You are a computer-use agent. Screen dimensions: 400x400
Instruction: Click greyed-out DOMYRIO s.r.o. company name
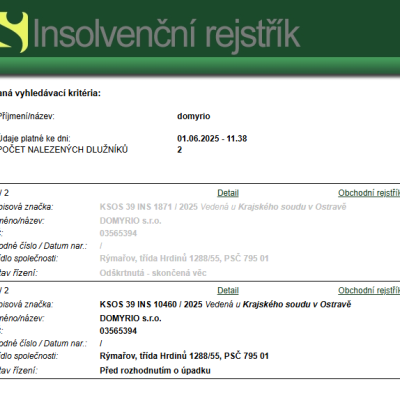(130, 221)
